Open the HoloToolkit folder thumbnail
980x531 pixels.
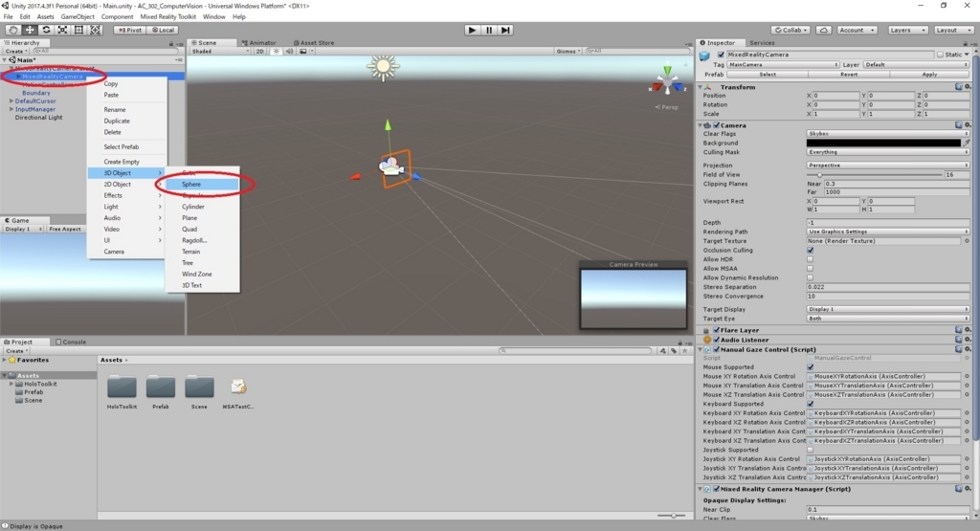[122, 393]
